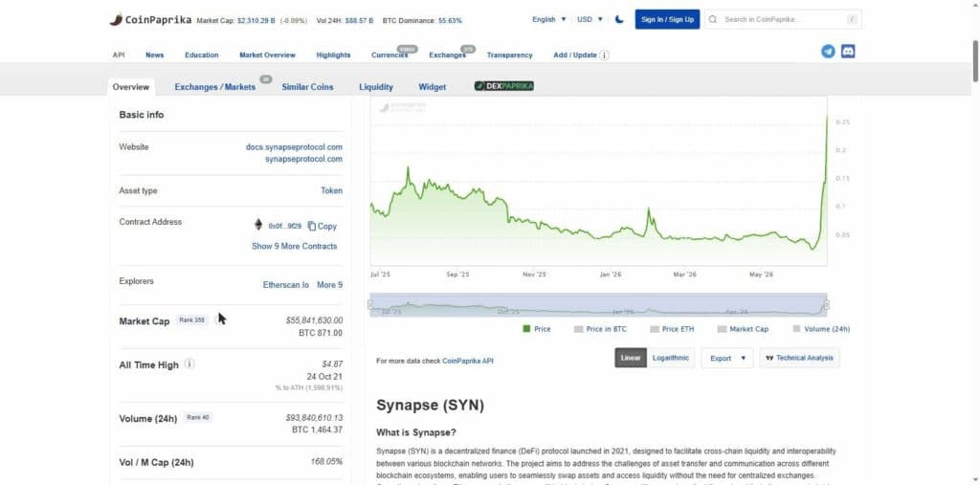
Task: Open the Market Overview menu item
Action: coord(268,55)
